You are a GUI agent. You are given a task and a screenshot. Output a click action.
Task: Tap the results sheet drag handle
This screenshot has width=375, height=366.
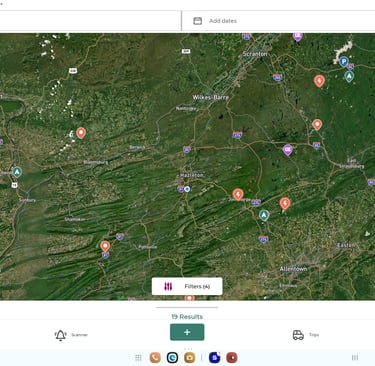187,307
